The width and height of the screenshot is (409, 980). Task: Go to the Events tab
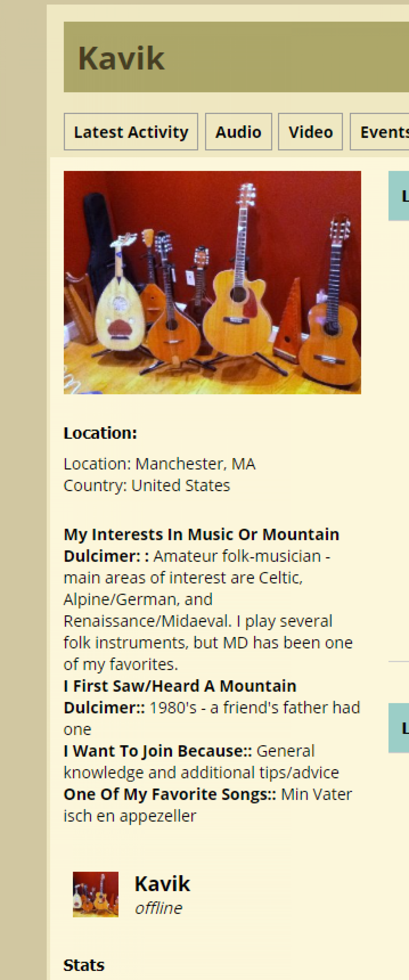pos(382,132)
